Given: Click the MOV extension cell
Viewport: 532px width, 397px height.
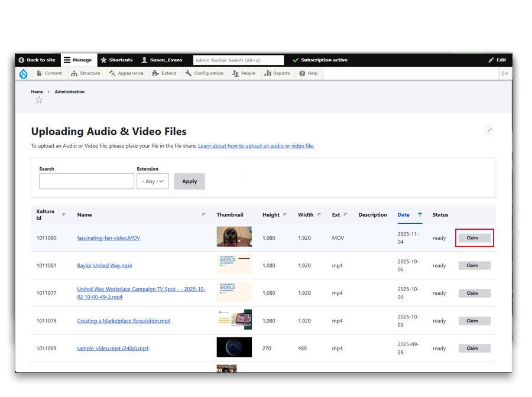Looking at the screenshot, I should 338,238.
